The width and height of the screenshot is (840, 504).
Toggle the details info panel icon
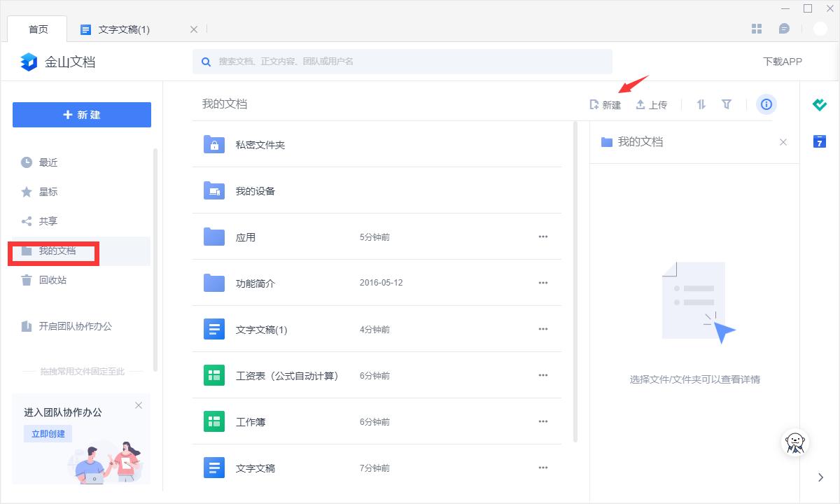[x=766, y=104]
